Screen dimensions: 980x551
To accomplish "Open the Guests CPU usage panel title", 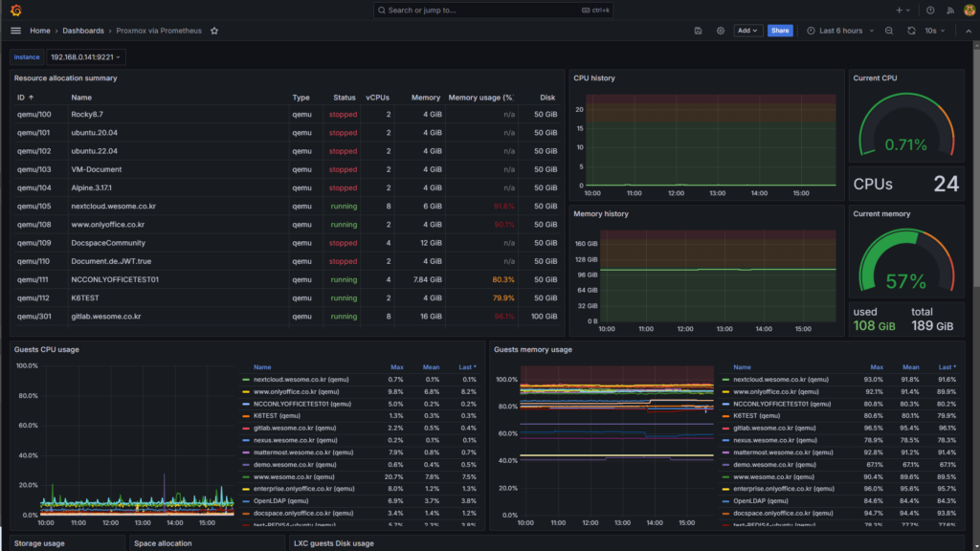I will (47, 349).
